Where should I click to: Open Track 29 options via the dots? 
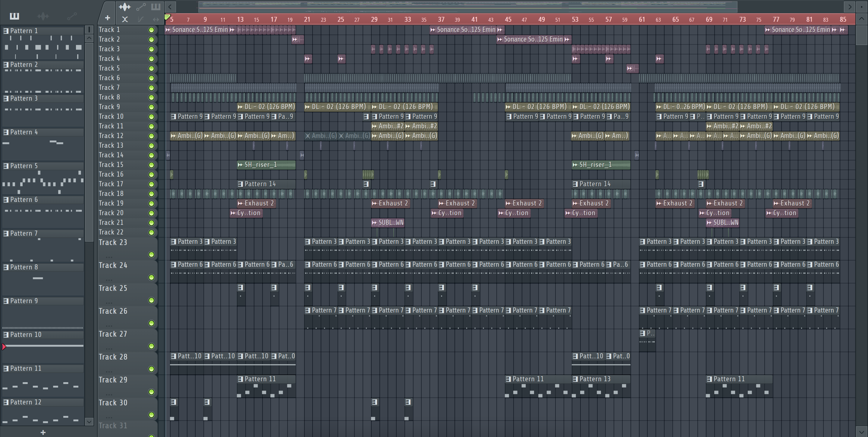109,394
